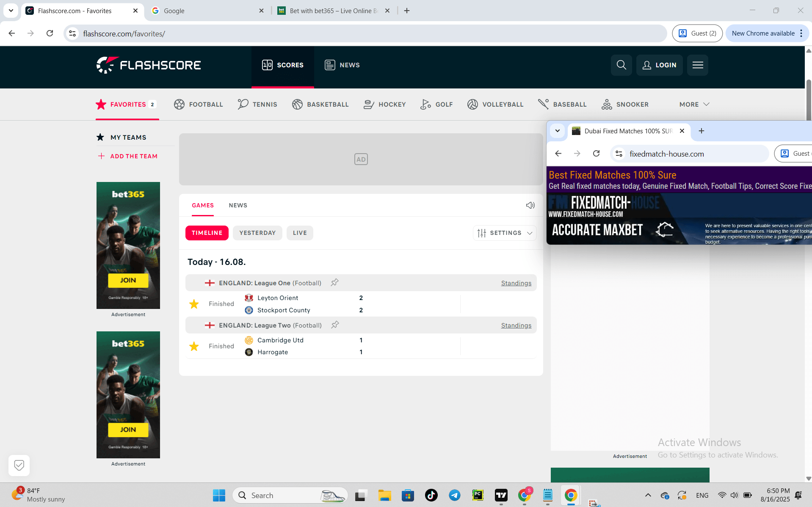Open volume control in system tray

[x=734, y=495]
